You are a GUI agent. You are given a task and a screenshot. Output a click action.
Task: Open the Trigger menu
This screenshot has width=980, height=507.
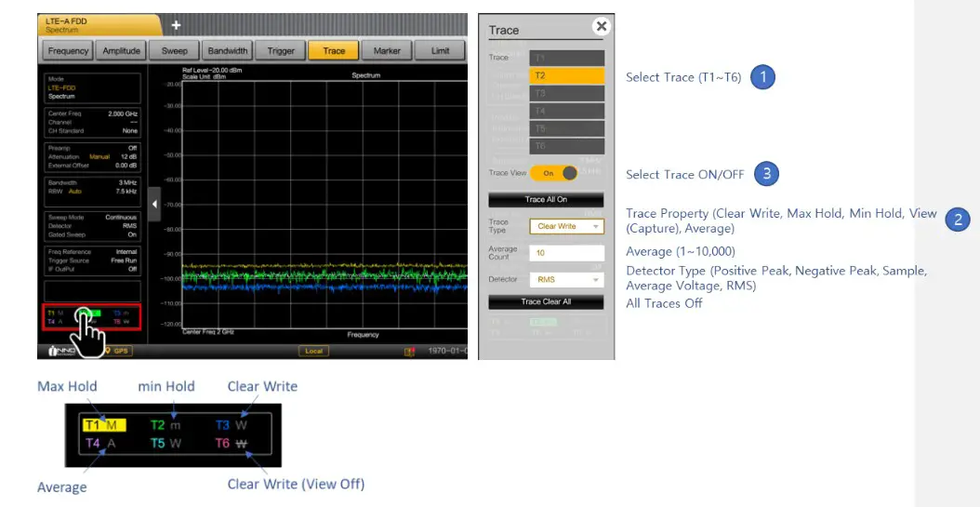click(281, 50)
